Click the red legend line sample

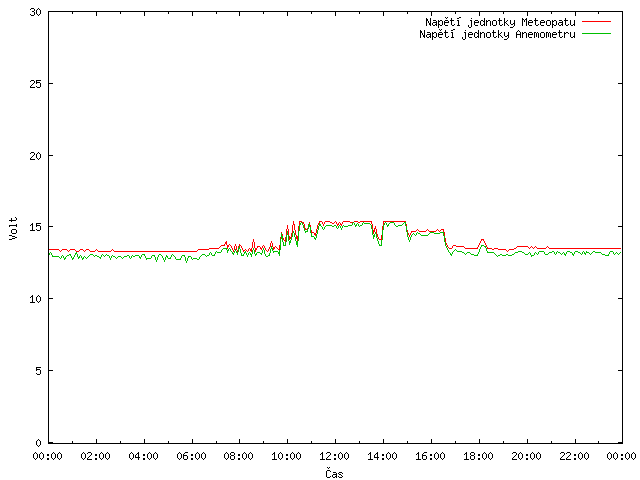click(596, 22)
